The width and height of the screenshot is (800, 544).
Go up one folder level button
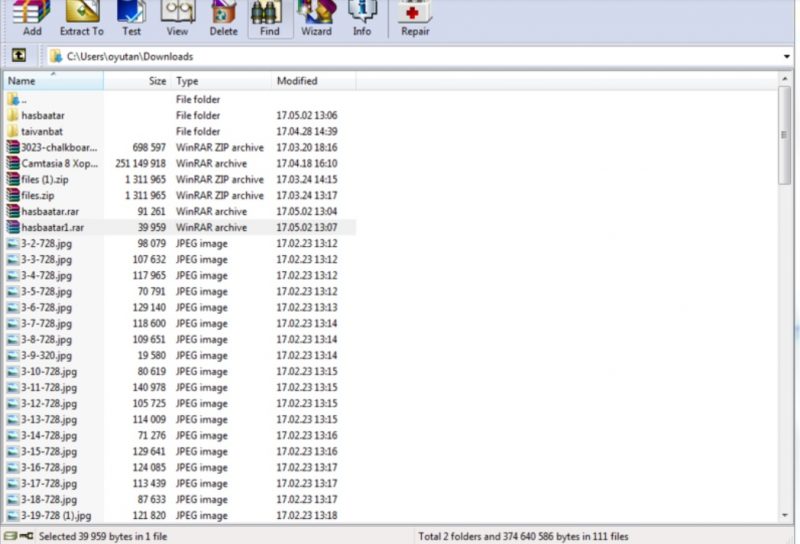tap(19, 56)
